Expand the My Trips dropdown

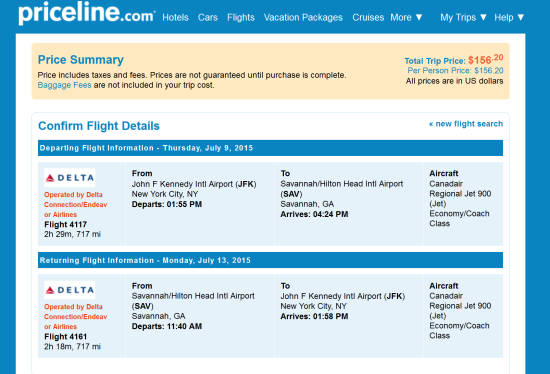pos(463,18)
